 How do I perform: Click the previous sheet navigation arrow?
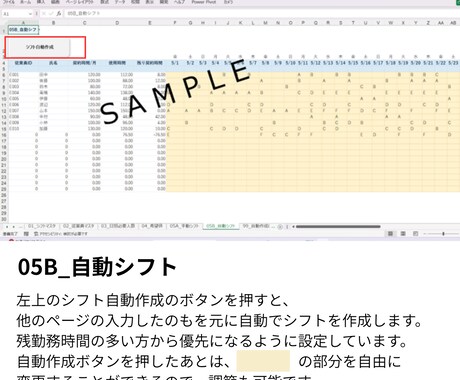[7, 227]
